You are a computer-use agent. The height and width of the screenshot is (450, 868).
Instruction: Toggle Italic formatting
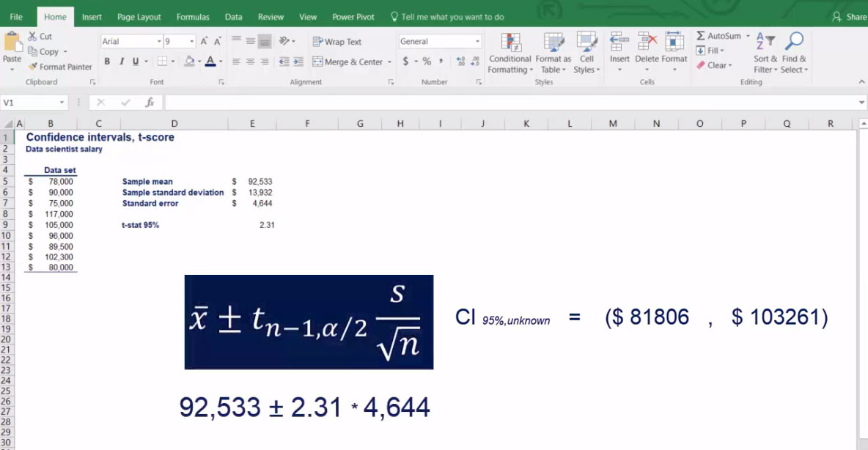coord(121,62)
